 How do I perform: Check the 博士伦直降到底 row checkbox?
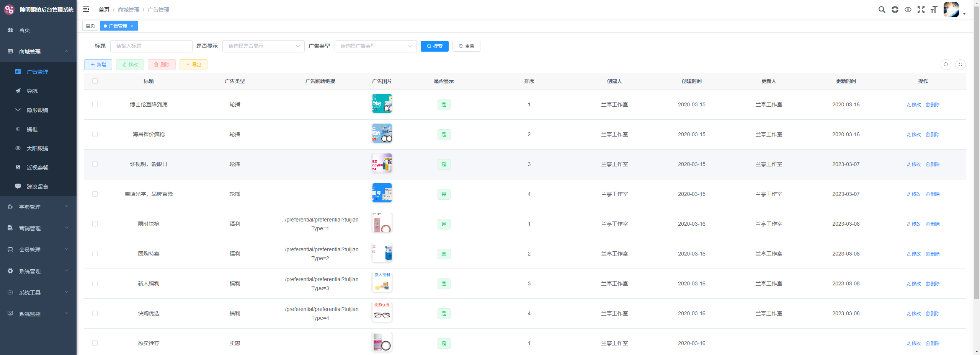coord(95,104)
